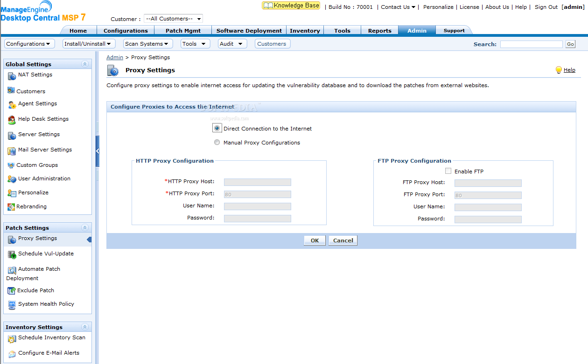
Task: Click the HTTP proxy Password field
Action: pos(258,219)
